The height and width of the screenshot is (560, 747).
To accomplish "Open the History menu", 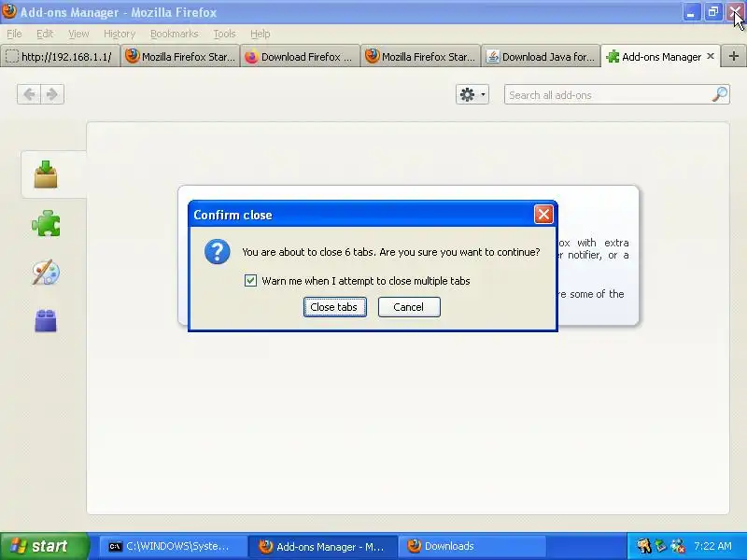I will point(120,34).
